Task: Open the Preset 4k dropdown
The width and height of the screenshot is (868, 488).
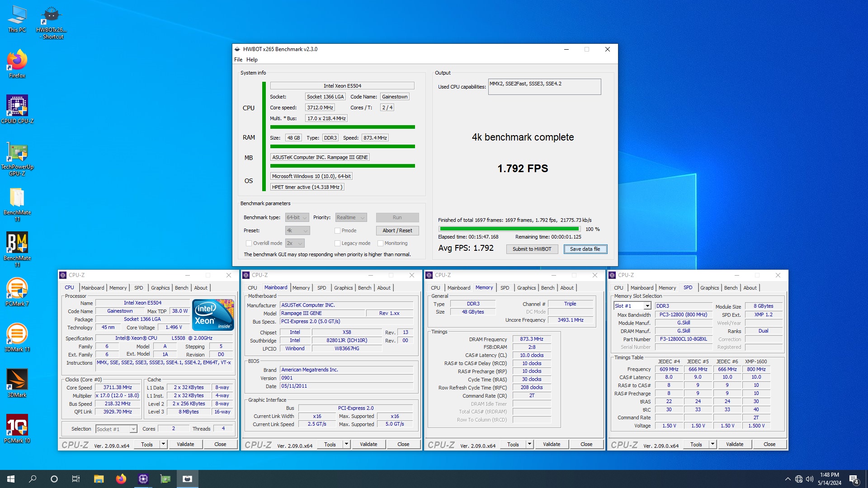Action: [297, 230]
